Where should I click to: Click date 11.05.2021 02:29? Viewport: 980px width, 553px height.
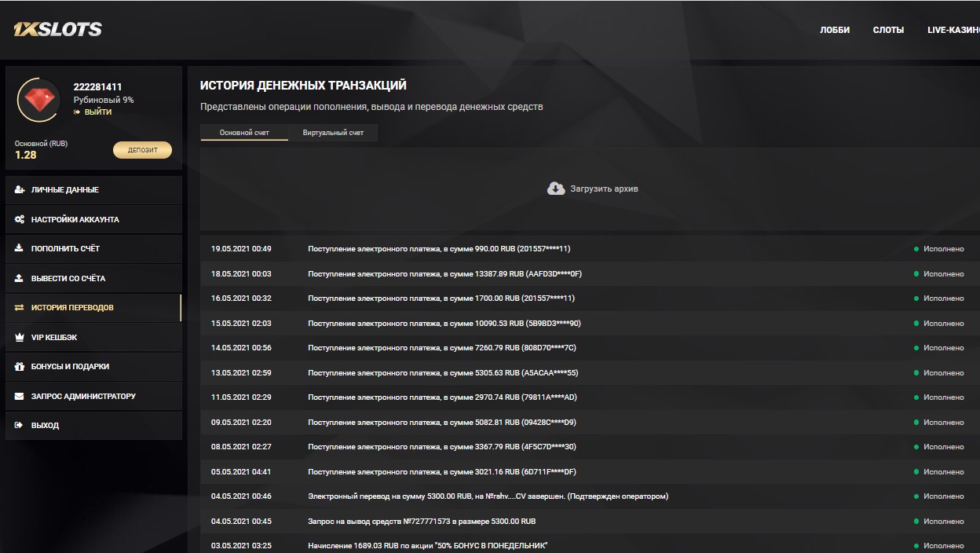(x=241, y=397)
